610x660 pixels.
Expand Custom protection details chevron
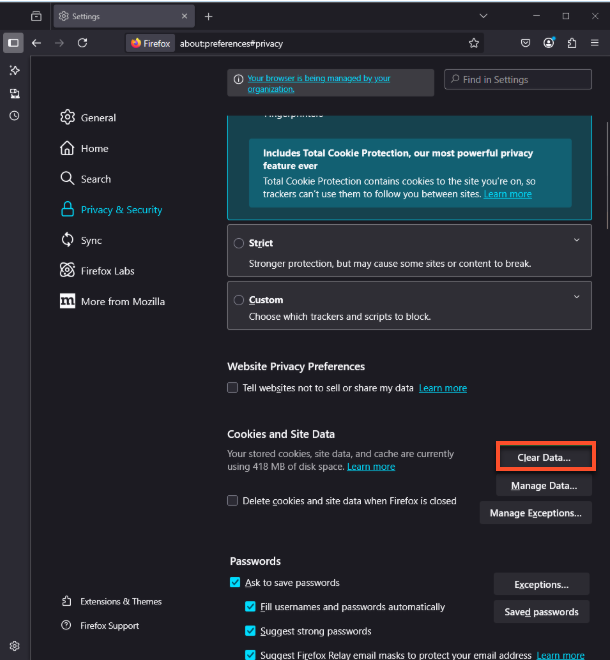click(x=576, y=297)
